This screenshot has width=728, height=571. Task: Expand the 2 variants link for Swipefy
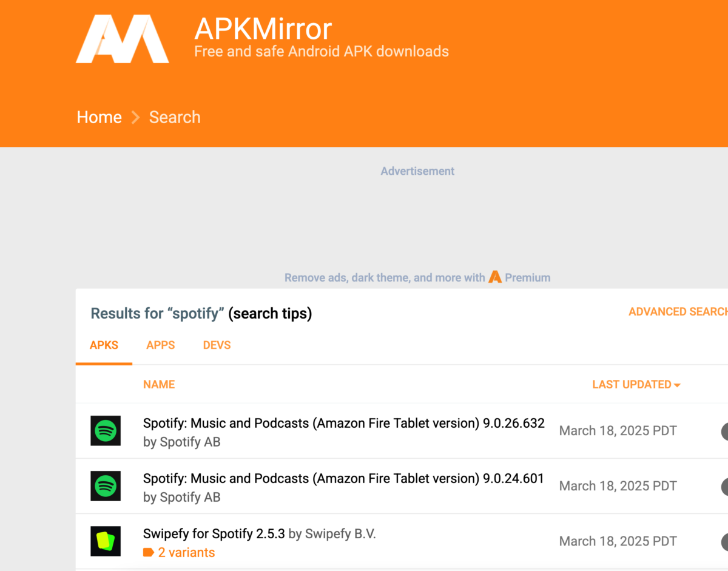[x=186, y=552]
